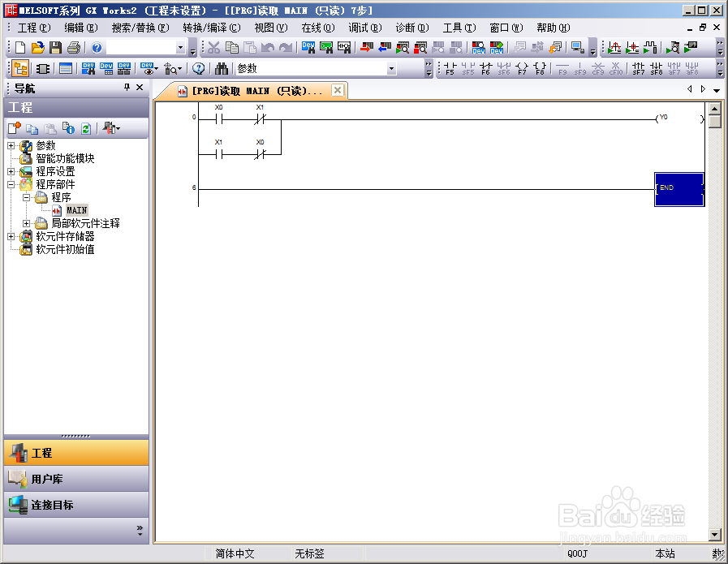
Task: Select the MAIN program in the tree
Action: tap(76, 210)
